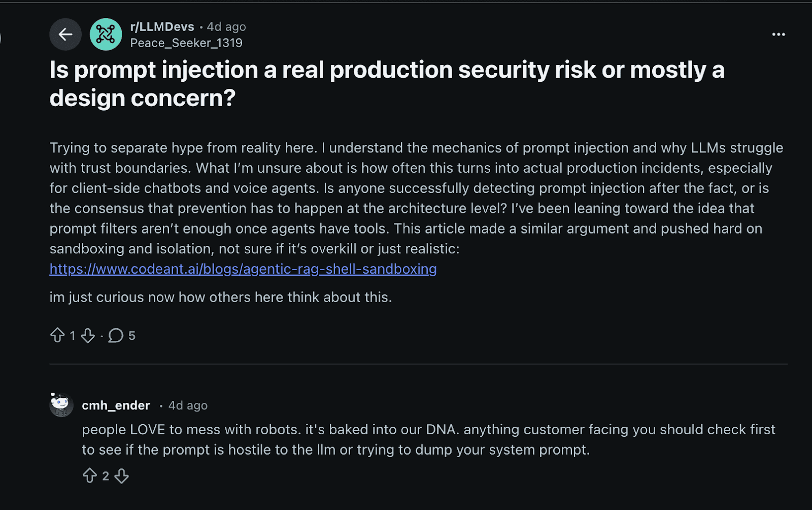The height and width of the screenshot is (510, 812).
Task: Open the post's three-dot options menu
Action: pos(779,35)
